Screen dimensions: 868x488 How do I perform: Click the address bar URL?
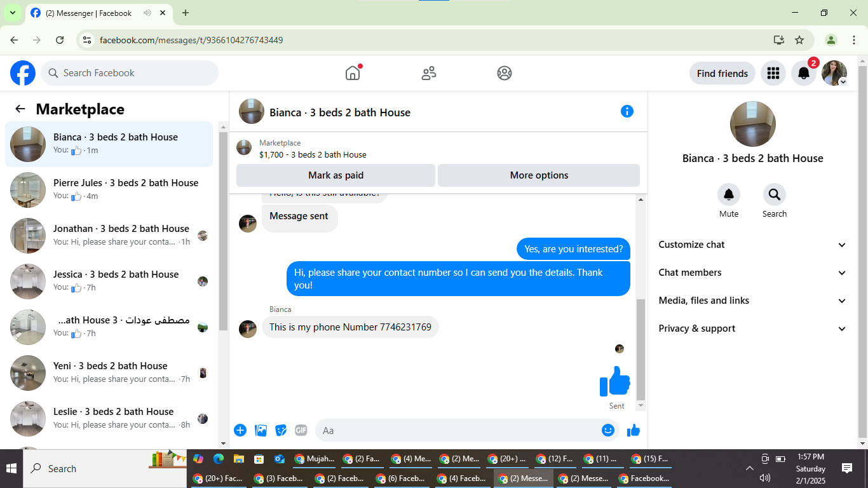click(191, 40)
